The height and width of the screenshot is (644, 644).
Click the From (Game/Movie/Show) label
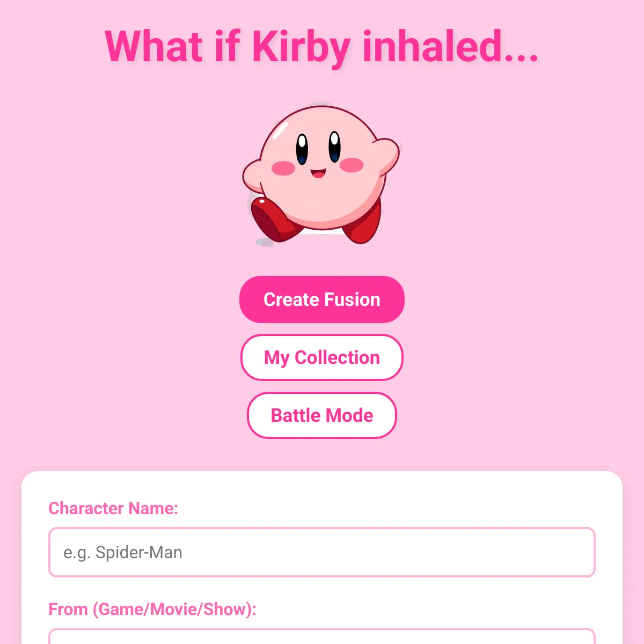(x=152, y=609)
